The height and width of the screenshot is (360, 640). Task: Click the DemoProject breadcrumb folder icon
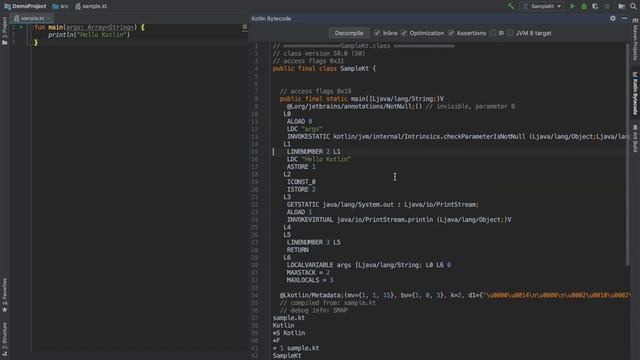click(x=7, y=6)
